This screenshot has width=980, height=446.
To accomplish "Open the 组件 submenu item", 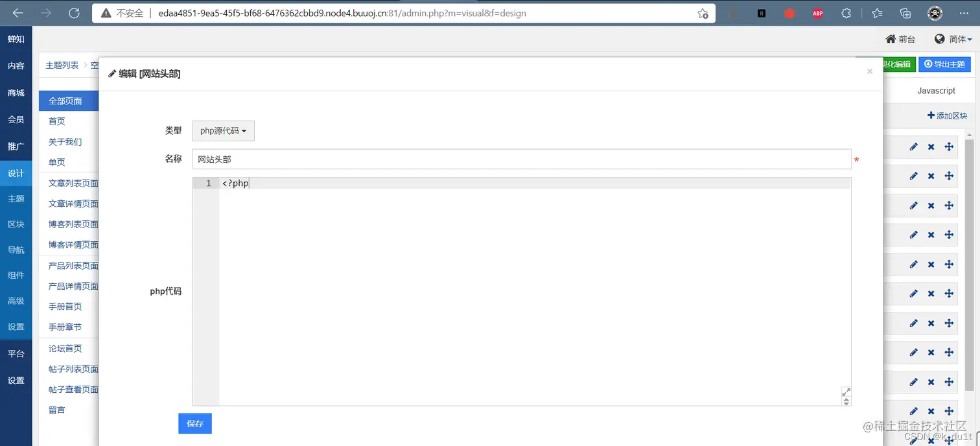I will (16, 275).
